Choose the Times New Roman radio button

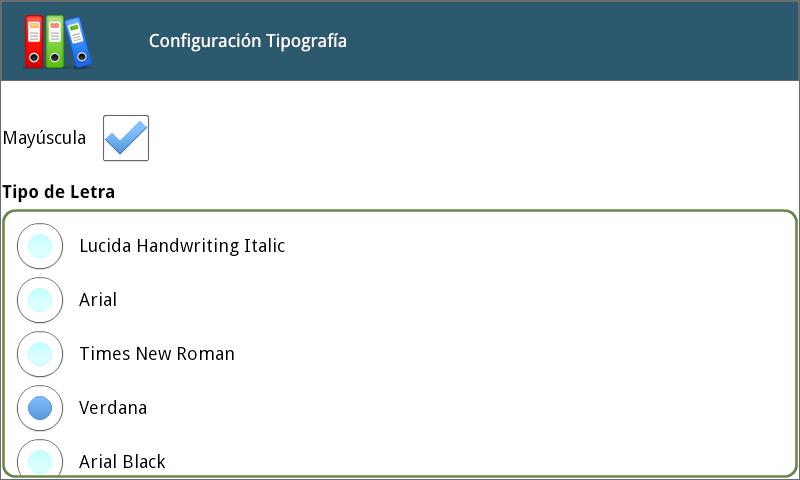[x=40, y=354]
